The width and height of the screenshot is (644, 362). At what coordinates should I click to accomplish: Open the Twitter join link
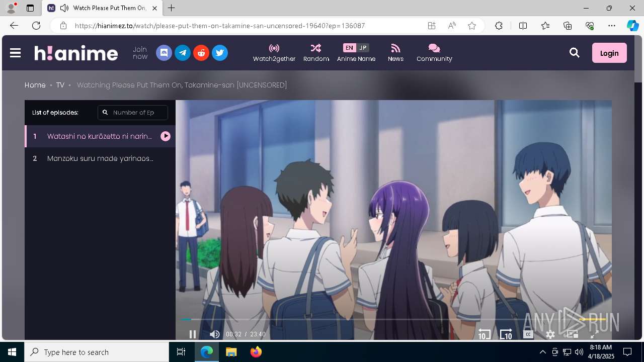(x=220, y=53)
